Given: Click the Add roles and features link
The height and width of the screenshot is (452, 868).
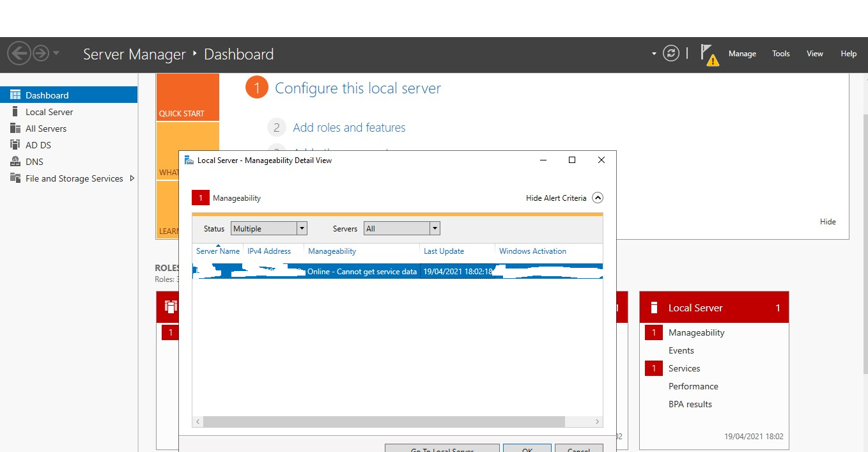Looking at the screenshot, I should pyautogui.click(x=349, y=128).
